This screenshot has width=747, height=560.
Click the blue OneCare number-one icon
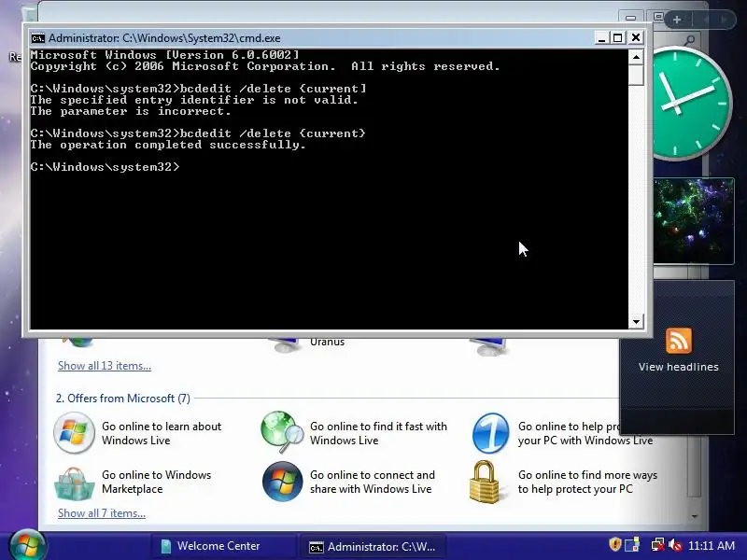pyautogui.click(x=491, y=433)
